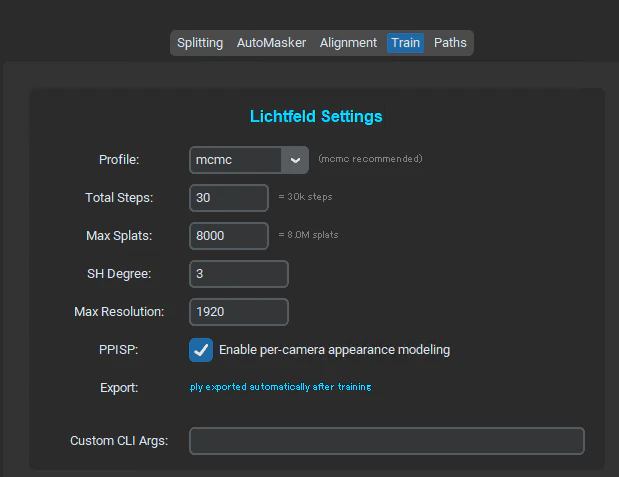
Task: Select the Train tab
Action: tap(405, 43)
